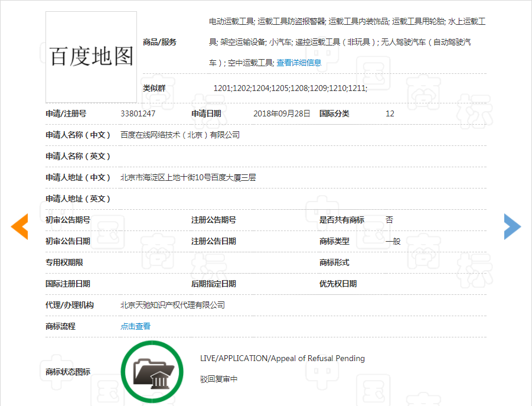Click the 申请人地址（中文） label
Image resolution: width=532 pixels, height=406 pixels.
point(78,177)
